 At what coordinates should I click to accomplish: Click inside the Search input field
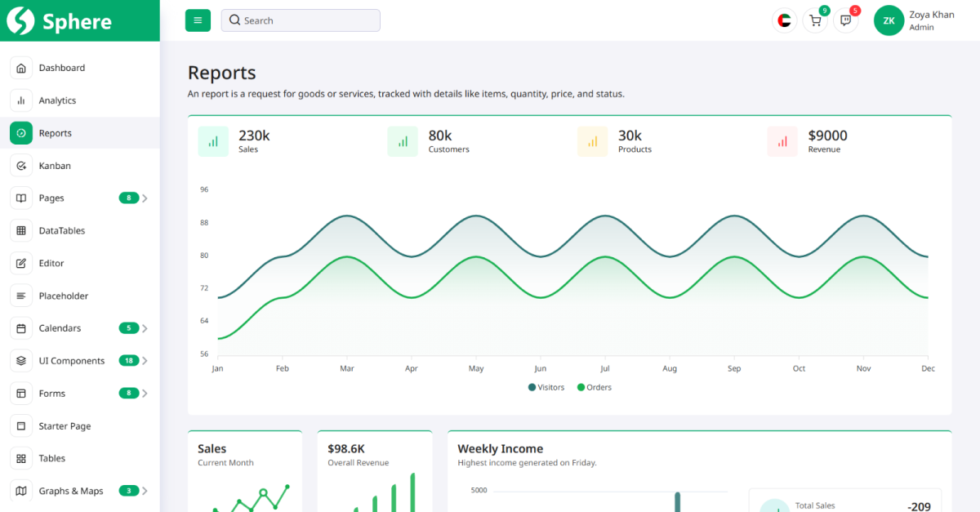click(x=306, y=20)
